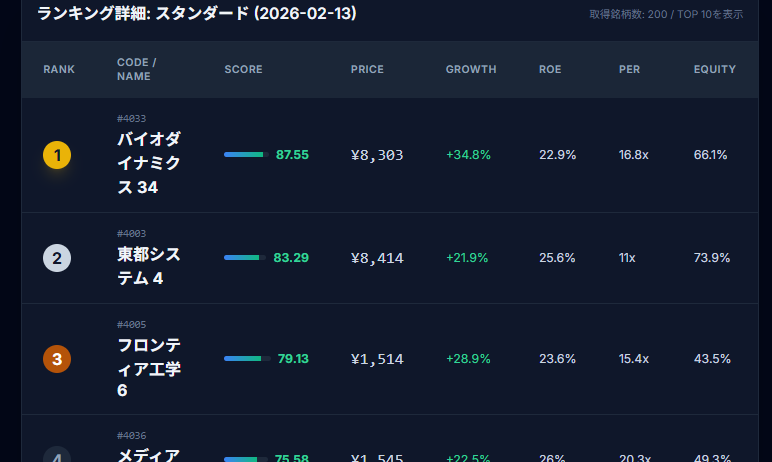The height and width of the screenshot is (462, 772).
Task: Click the bronze rank 3 badge
Action: 57,359
